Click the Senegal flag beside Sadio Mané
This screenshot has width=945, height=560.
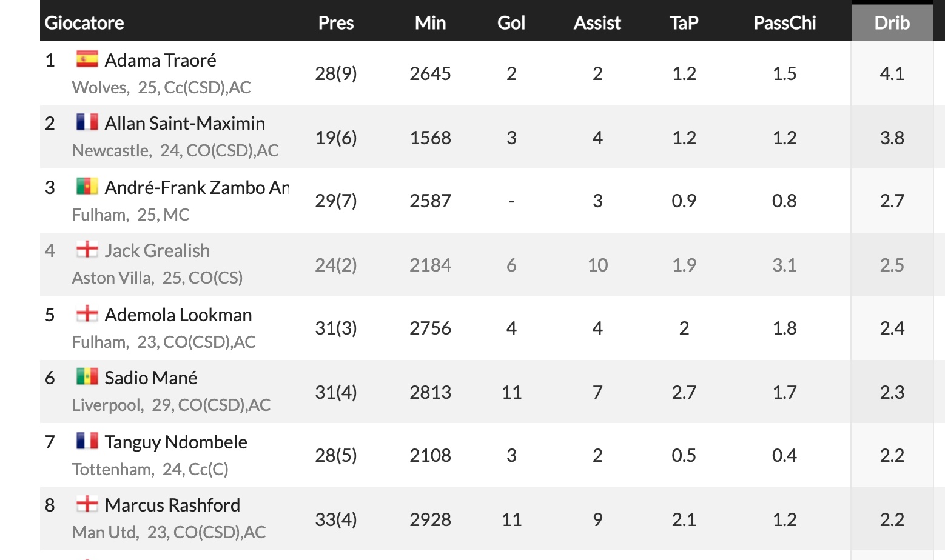click(87, 376)
